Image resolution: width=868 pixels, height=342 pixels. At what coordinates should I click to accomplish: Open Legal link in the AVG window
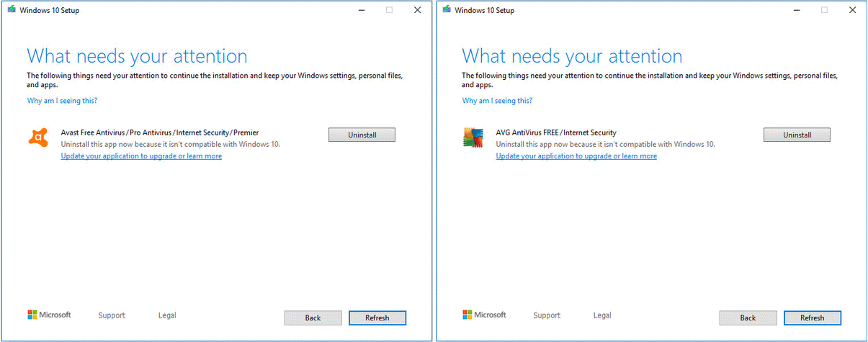pyautogui.click(x=602, y=315)
